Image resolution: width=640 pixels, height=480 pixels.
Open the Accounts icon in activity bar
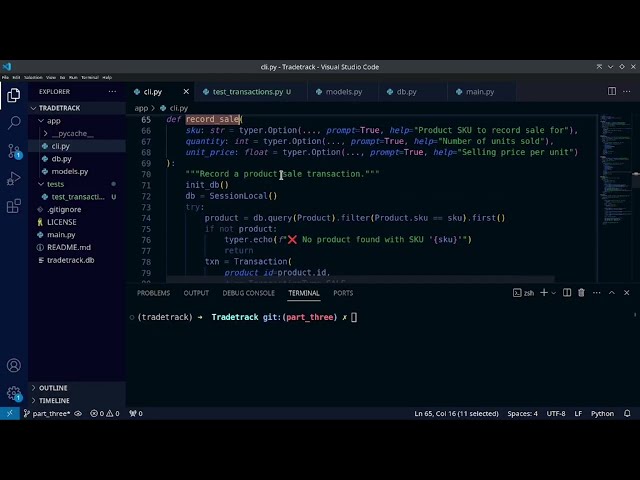(x=13, y=365)
